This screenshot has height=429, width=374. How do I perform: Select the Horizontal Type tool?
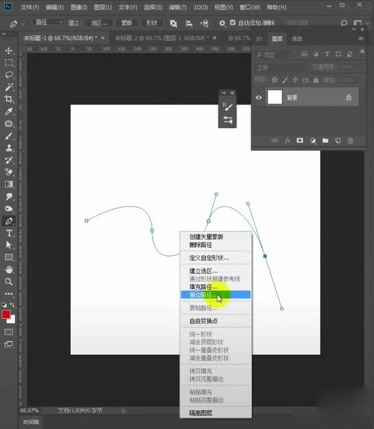[x=9, y=233]
